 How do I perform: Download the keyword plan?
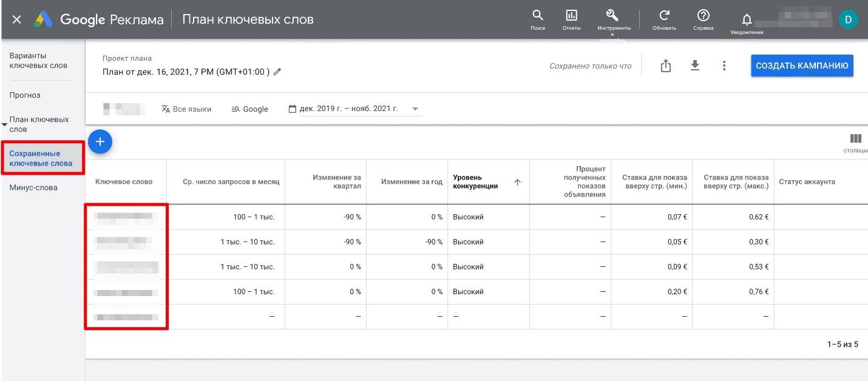click(x=695, y=66)
